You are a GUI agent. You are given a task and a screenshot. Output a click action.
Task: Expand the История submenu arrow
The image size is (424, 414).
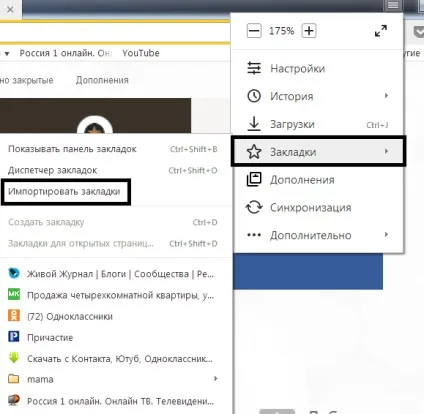(x=386, y=96)
